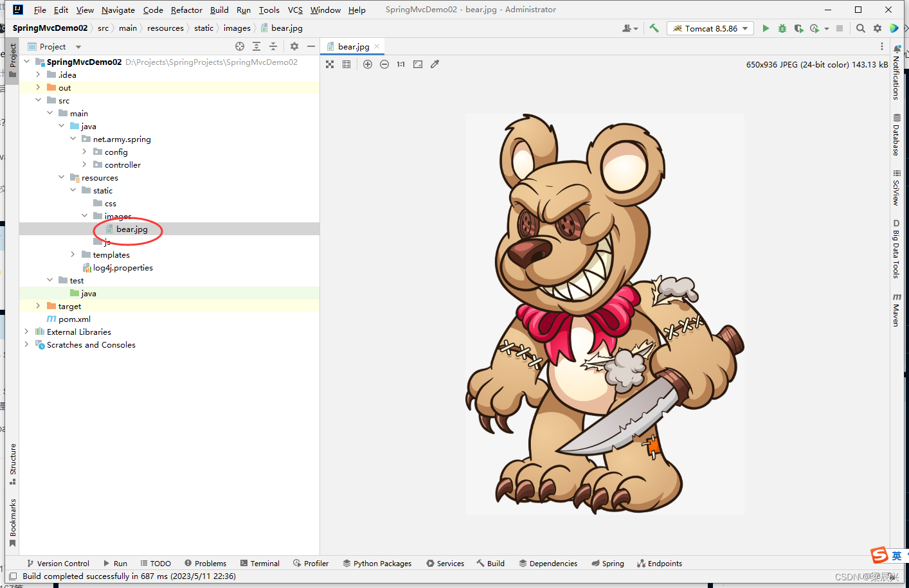Image resolution: width=909 pixels, height=588 pixels.
Task: Open the Tools menu
Action: tap(269, 10)
